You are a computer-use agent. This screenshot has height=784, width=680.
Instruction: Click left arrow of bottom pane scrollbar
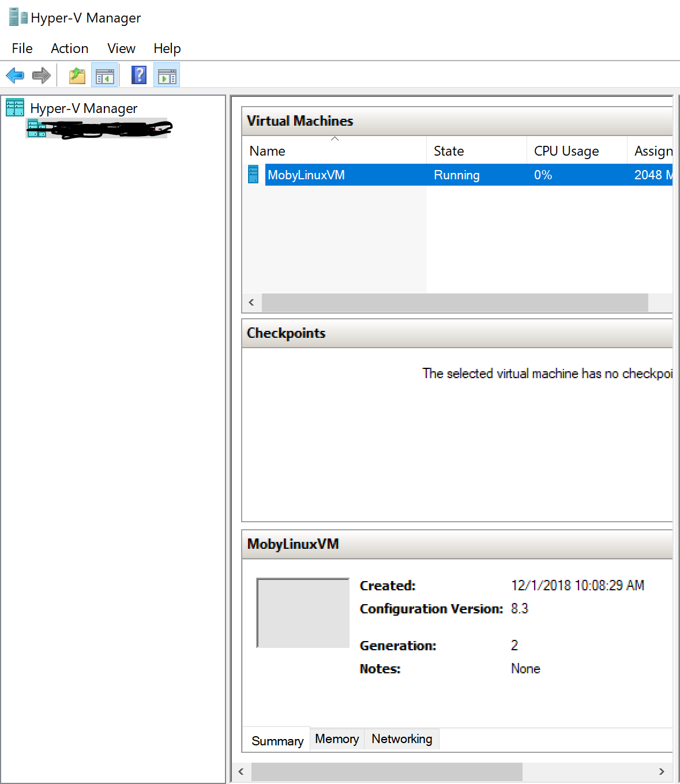[x=241, y=771]
